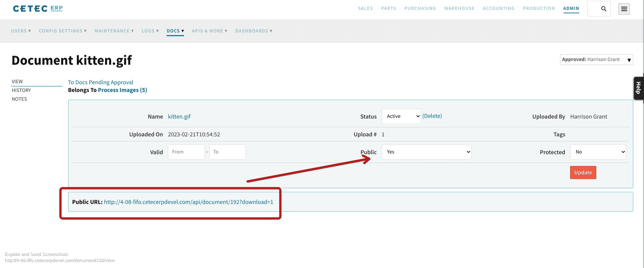Open the Public dropdown showing Yes
This screenshot has height=268, width=644.
pyautogui.click(x=426, y=152)
